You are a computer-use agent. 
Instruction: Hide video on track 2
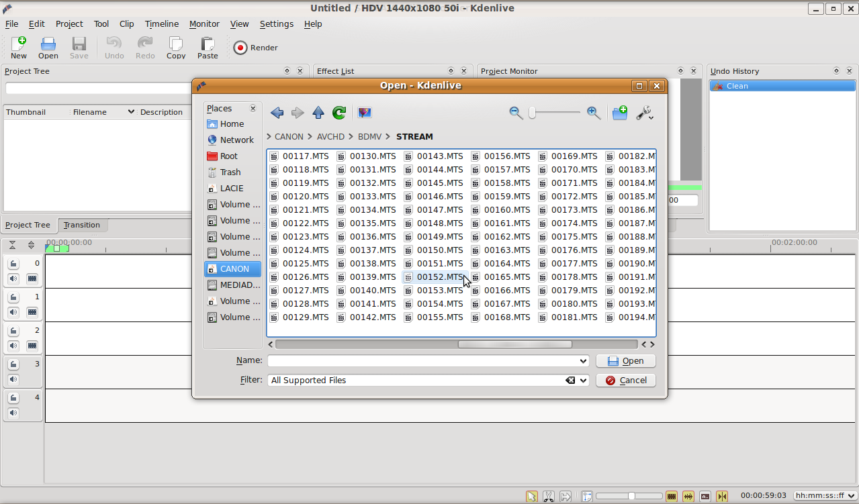coord(32,346)
